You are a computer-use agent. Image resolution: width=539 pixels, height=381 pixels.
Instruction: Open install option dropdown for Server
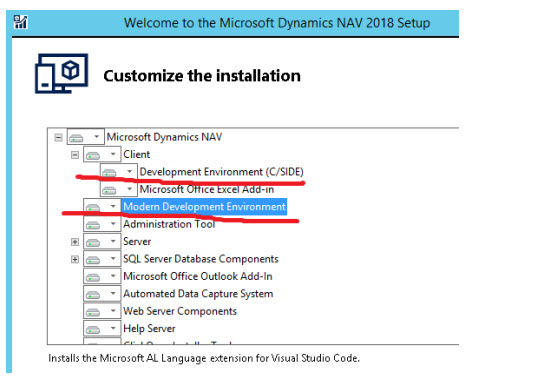[102, 241]
